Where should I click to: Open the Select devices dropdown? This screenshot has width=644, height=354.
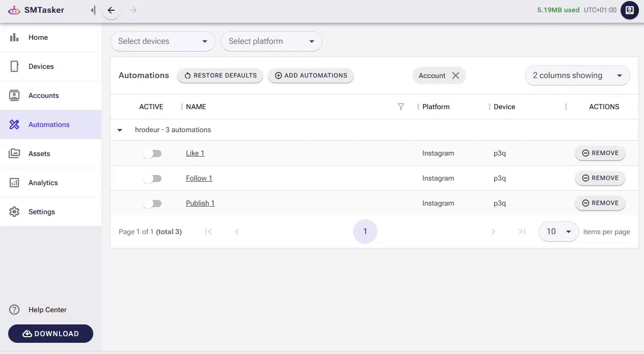163,41
